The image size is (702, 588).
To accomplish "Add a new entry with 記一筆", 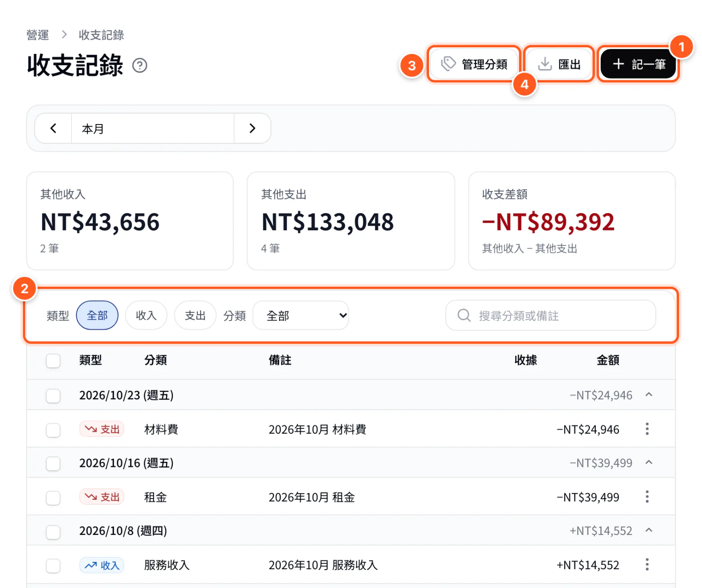I will click(638, 64).
